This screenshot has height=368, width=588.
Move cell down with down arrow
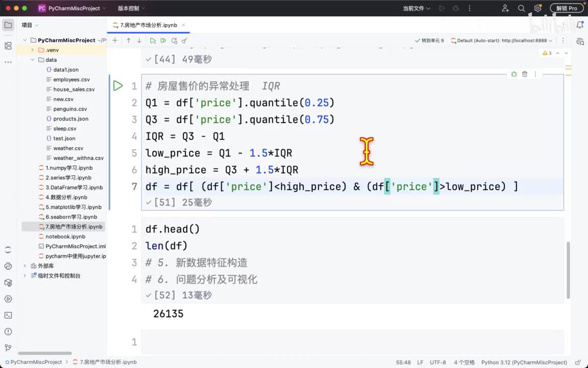139,40
